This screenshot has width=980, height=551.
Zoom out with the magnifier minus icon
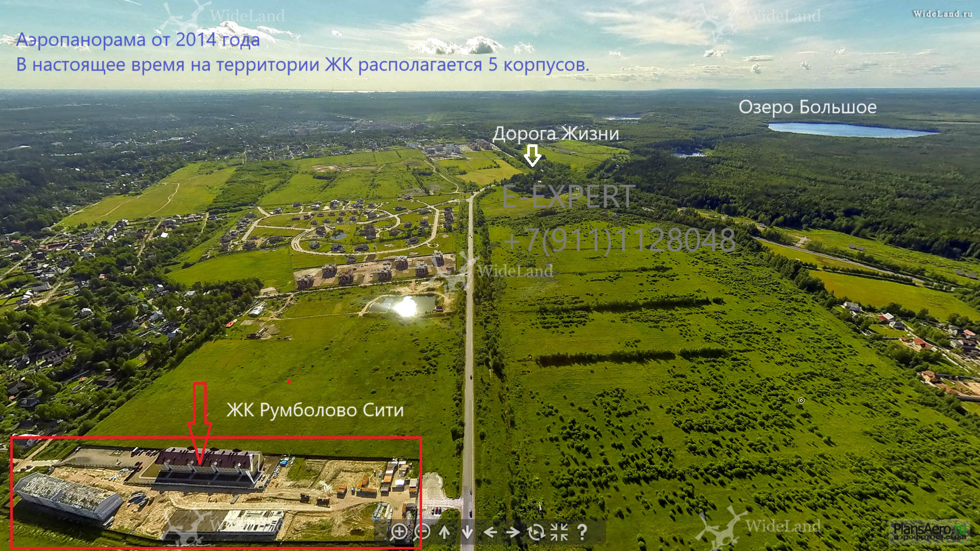point(422,532)
